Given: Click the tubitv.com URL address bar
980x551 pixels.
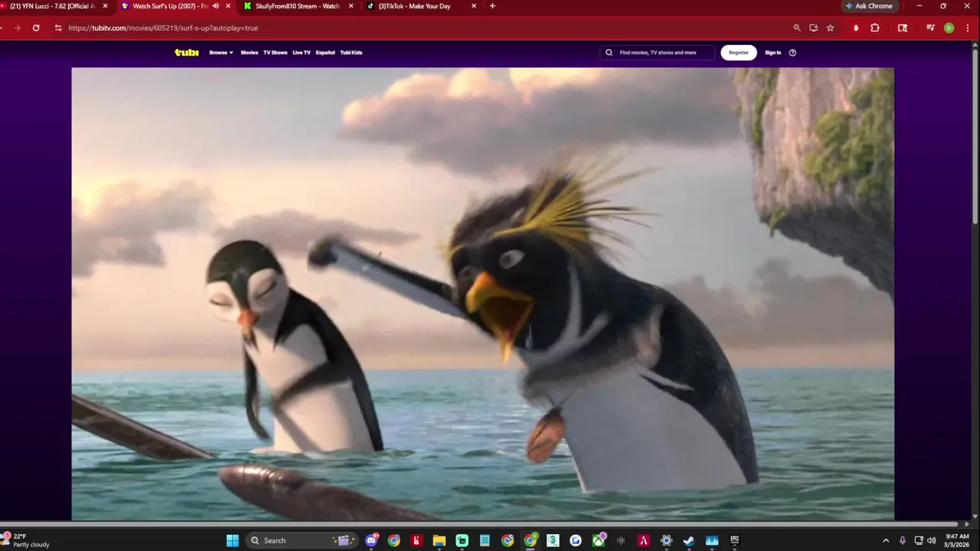Looking at the screenshot, I should (163, 28).
